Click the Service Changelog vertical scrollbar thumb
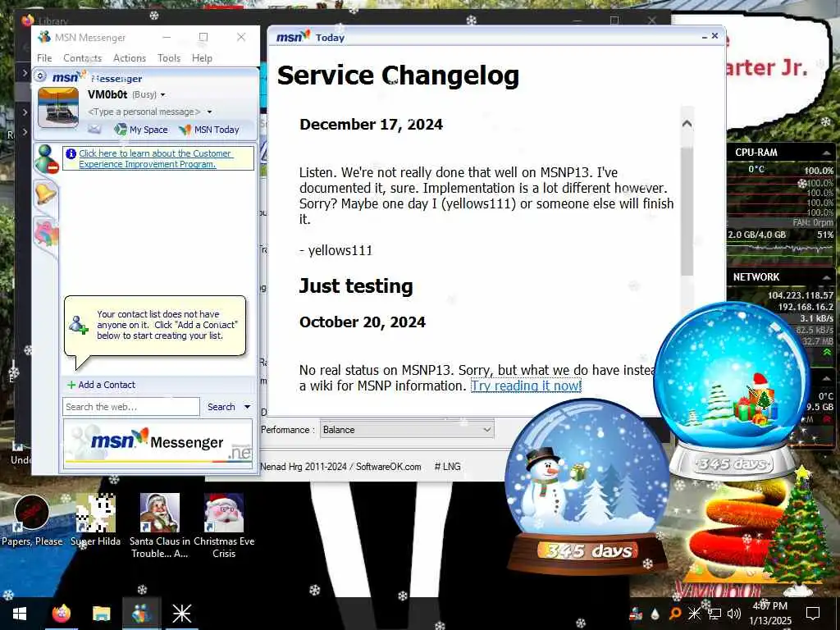Viewport: 840px width, 630px height. pyautogui.click(x=687, y=211)
